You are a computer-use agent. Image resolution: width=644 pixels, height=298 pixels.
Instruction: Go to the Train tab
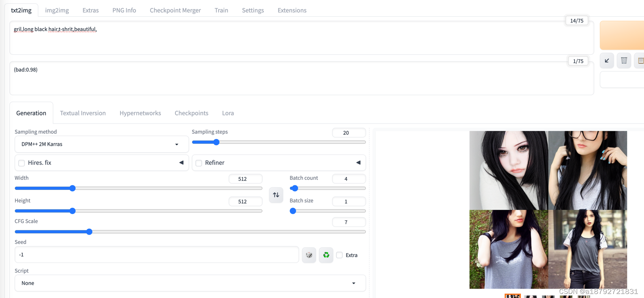(221, 10)
